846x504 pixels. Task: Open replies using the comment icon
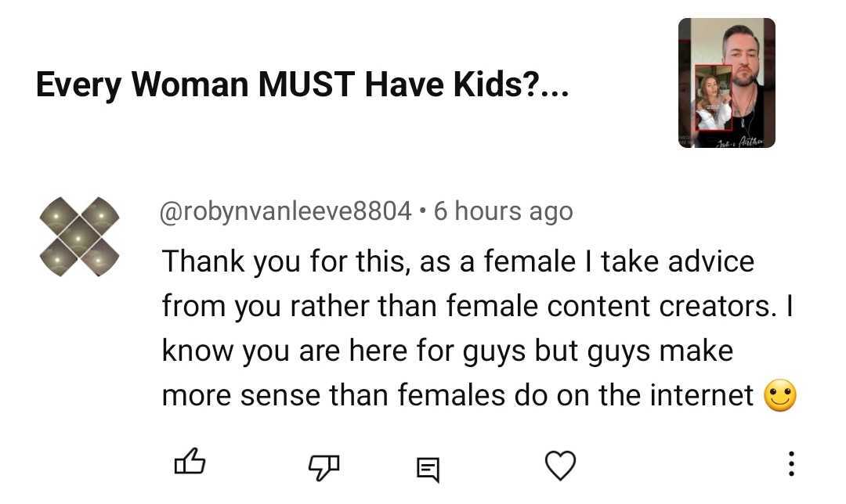click(427, 470)
